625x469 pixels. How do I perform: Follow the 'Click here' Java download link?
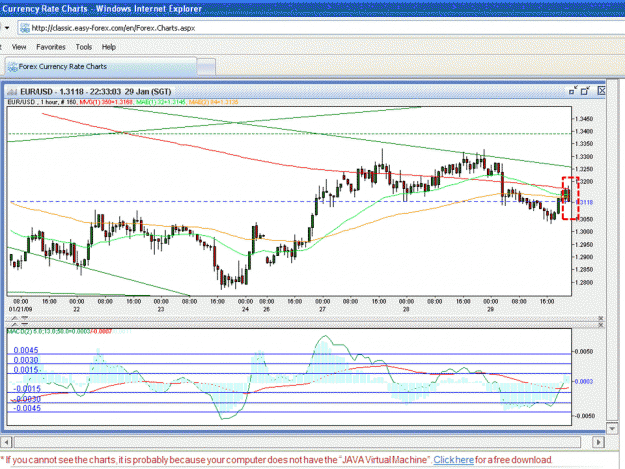[454, 460]
